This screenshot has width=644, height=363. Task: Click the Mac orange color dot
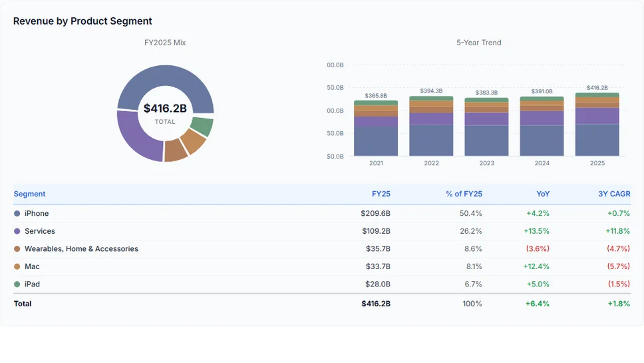pyautogui.click(x=17, y=266)
